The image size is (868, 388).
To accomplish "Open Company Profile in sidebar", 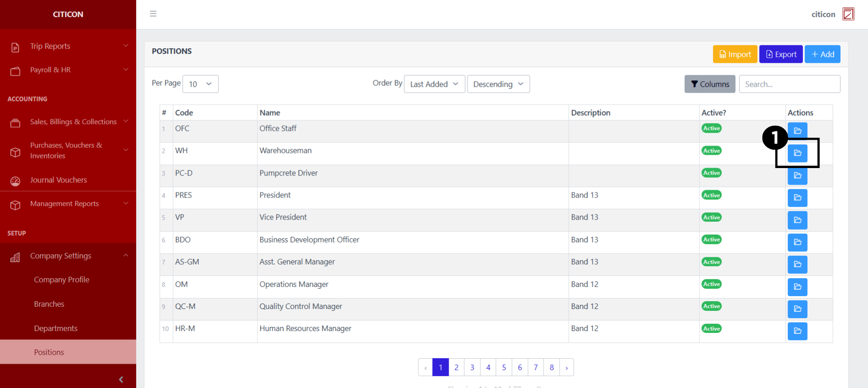I will tap(61, 280).
